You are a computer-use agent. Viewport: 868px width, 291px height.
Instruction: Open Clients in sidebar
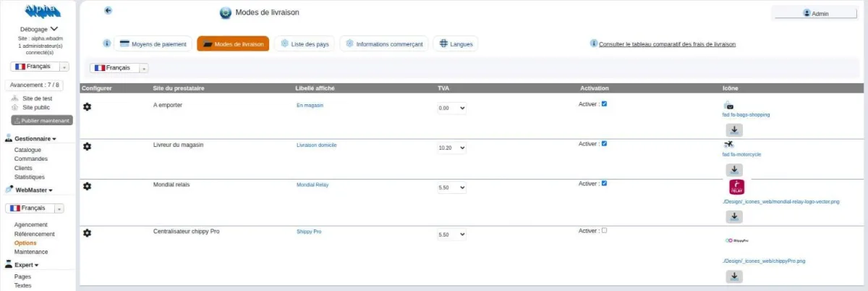point(23,168)
